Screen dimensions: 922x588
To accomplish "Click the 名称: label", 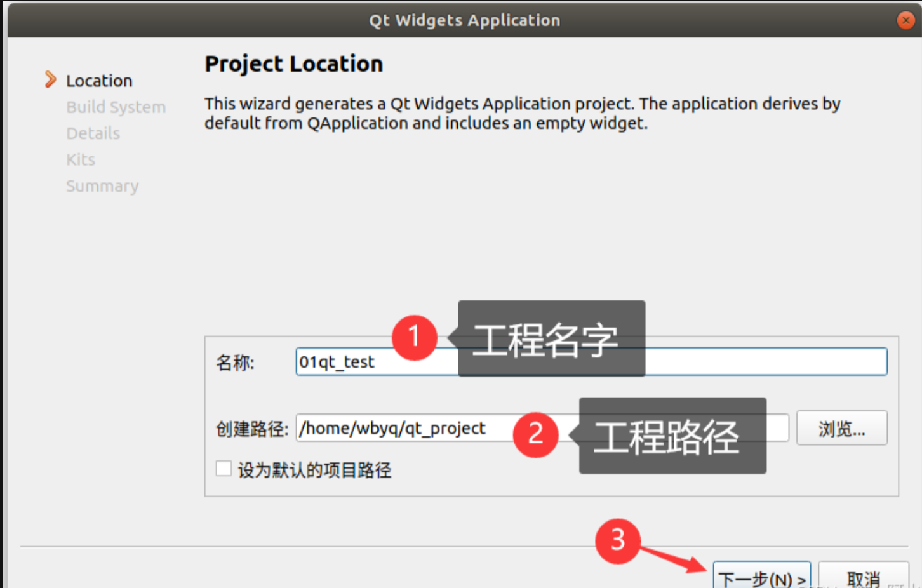I will pos(235,362).
